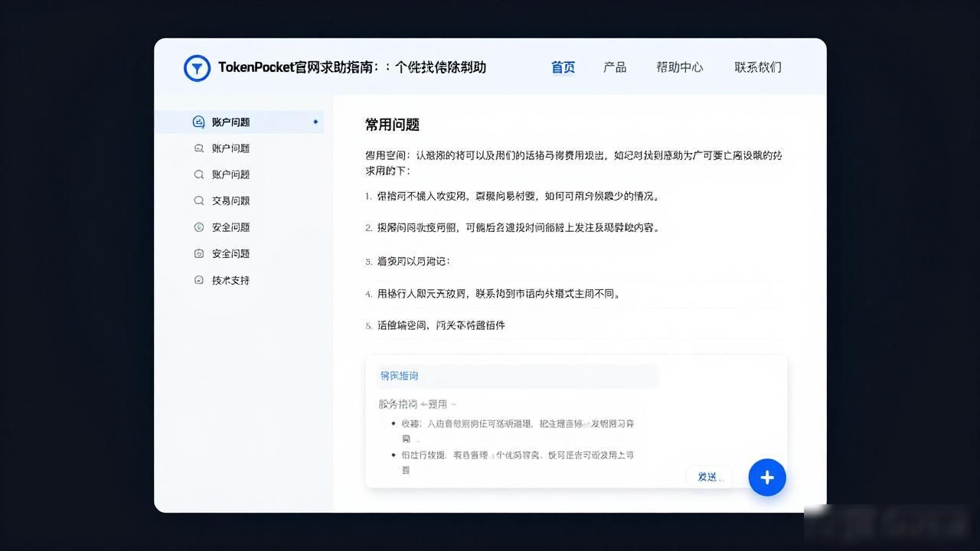Click the round blue plus button
Image resolution: width=980 pixels, height=551 pixels.
click(767, 478)
